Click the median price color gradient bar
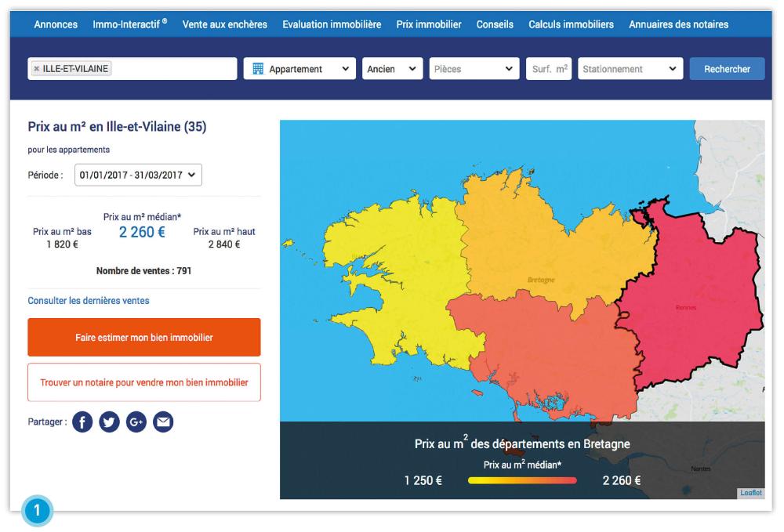The width and height of the screenshot is (784, 532). coord(521,480)
